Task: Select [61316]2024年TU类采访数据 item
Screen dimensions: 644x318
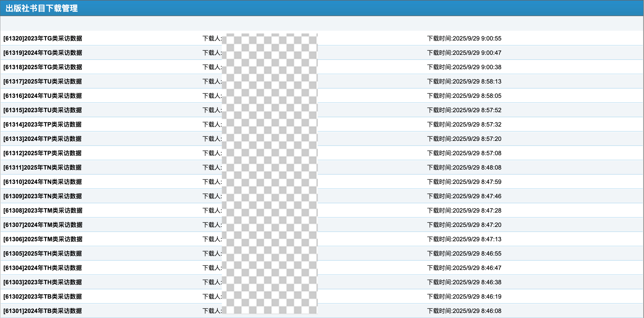Action: [x=43, y=96]
